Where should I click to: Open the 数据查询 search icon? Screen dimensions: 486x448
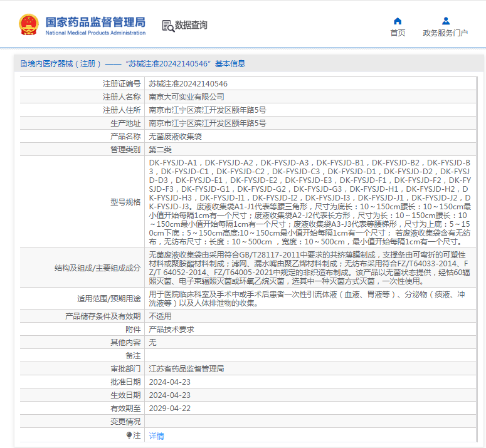(168, 26)
